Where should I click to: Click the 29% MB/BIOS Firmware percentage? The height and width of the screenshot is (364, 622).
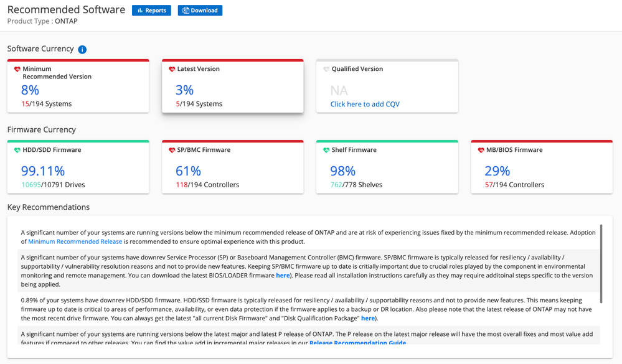(x=497, y=171)
